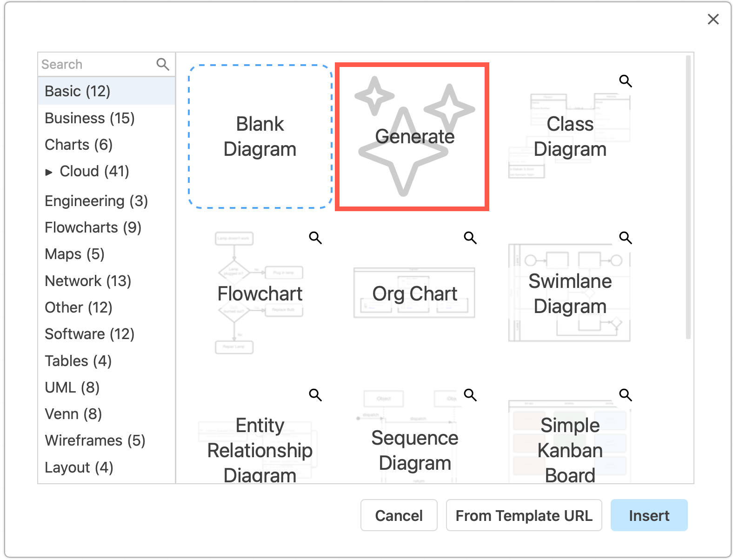Select the Blank Diagram template
This screenshot has width=733, height=560.
260,136
